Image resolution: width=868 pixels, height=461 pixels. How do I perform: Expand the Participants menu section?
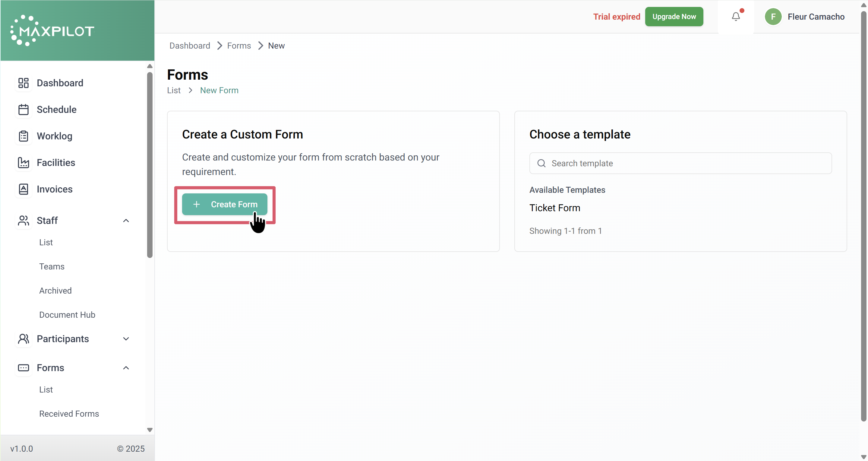pos(126,339)
